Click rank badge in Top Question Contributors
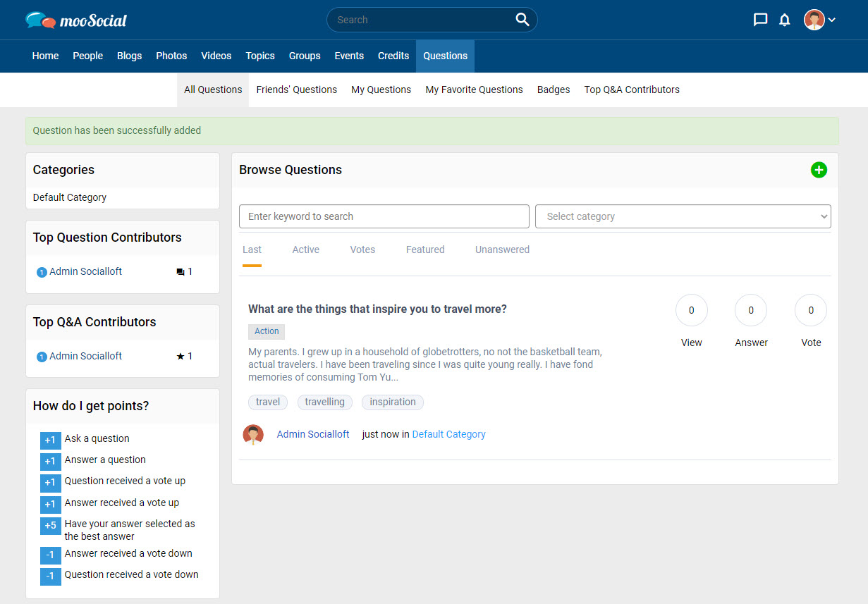Image resolution: width=868 pixels, height=604 pixels. (42, 272)
